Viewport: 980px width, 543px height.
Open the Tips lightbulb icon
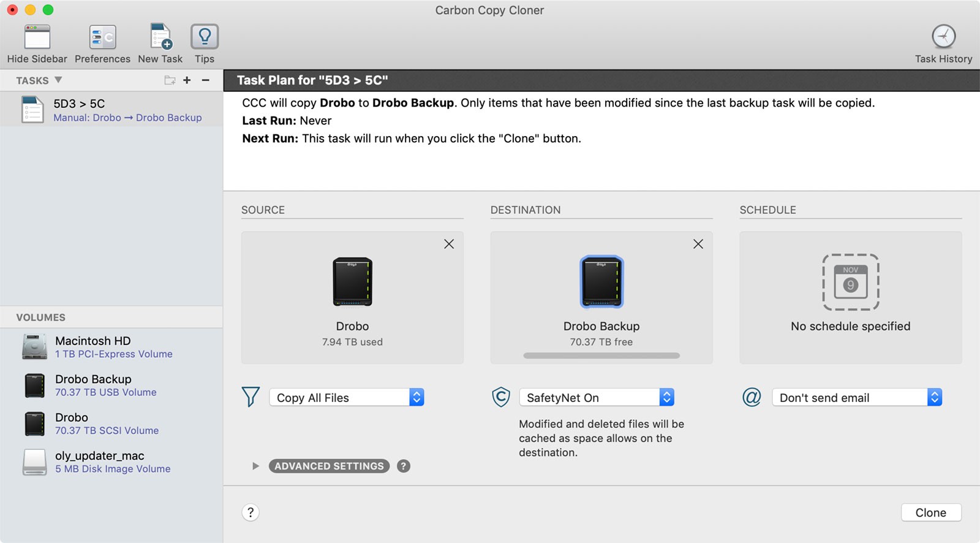pyautogui.click(x=205, y=37)
